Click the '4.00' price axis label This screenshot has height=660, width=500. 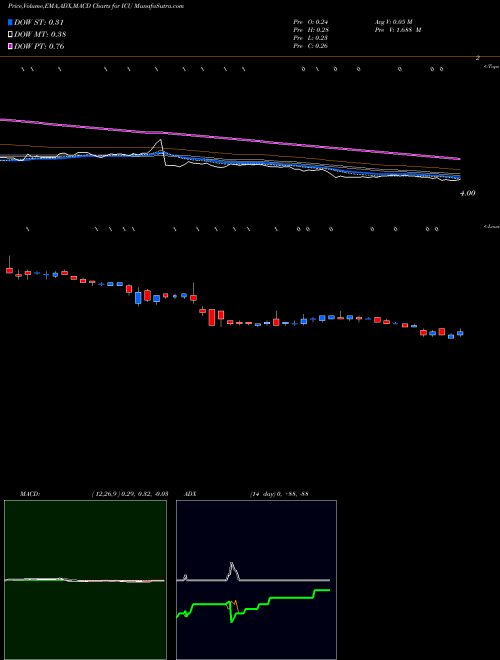[468, 193]
